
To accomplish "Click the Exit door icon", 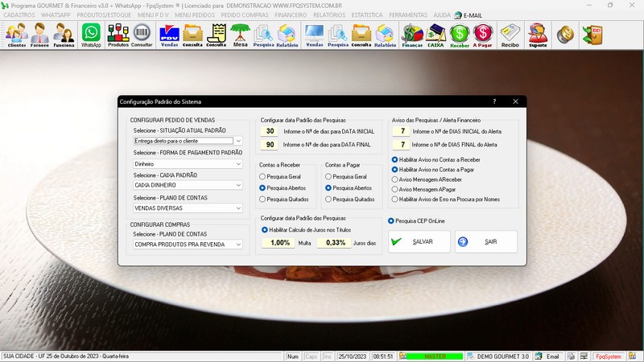I will click(592, 35).
